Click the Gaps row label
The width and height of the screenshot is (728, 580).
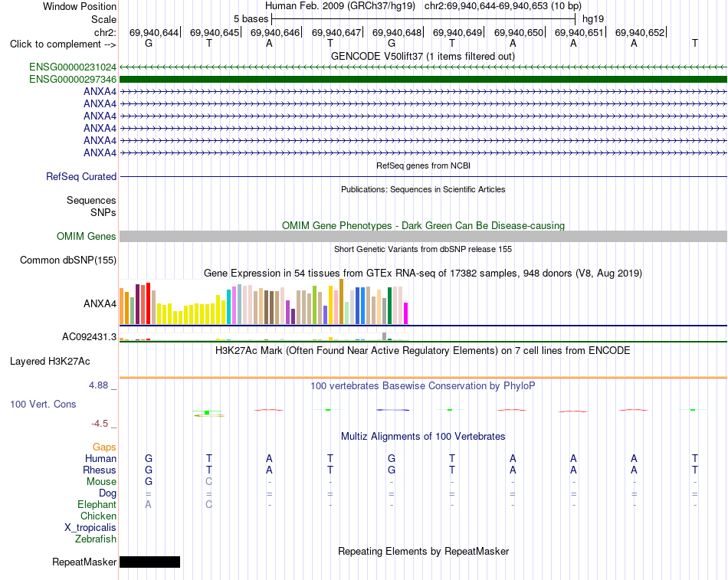[104, 447]
